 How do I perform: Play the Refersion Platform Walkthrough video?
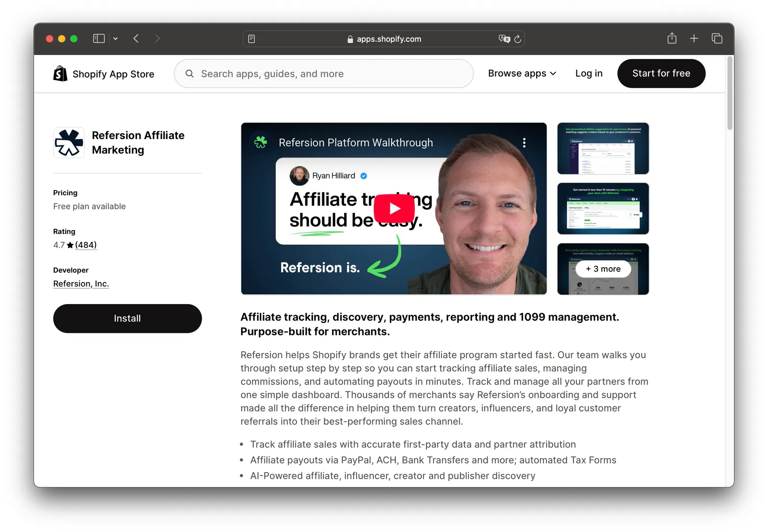tap(394, 209)
